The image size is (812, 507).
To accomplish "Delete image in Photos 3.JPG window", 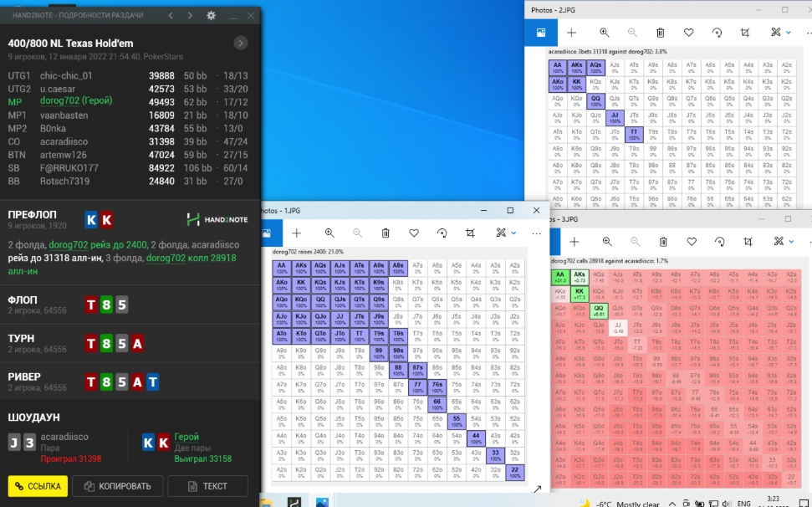I will [663, 242].
